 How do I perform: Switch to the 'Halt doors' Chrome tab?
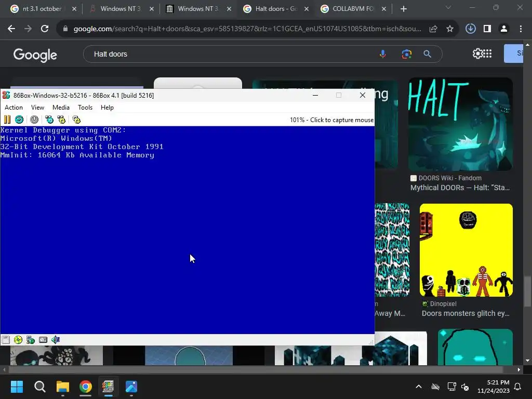pos(276,9)
